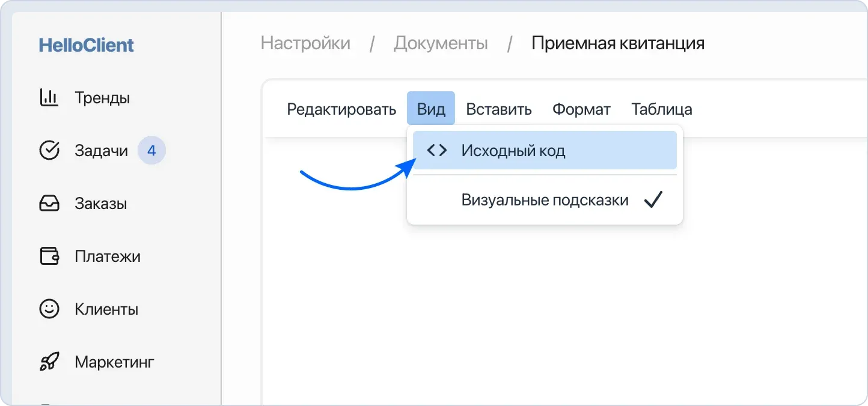
Task: Select the Клиенты smiley icon
Action: pyautogui.click(x=49, y=309)
